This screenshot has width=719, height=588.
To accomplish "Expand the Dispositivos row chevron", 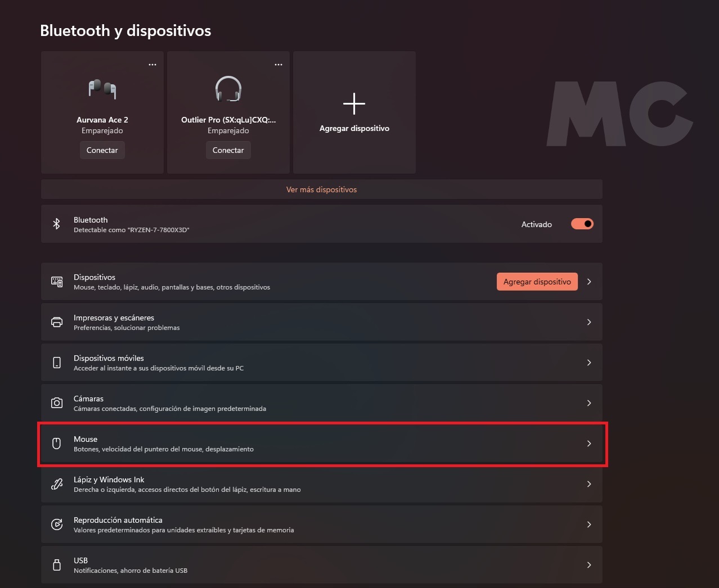I will pos(589,282).
